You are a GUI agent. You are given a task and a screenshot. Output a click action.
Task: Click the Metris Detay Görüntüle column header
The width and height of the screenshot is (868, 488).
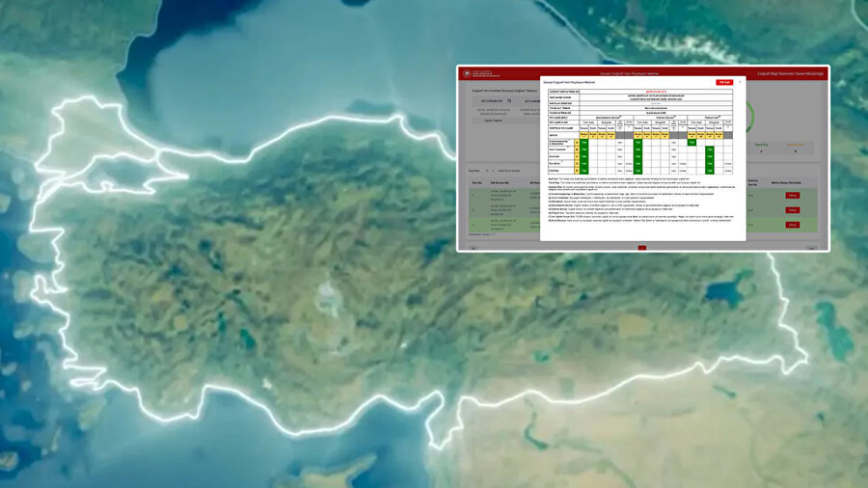tap(792, 181)
